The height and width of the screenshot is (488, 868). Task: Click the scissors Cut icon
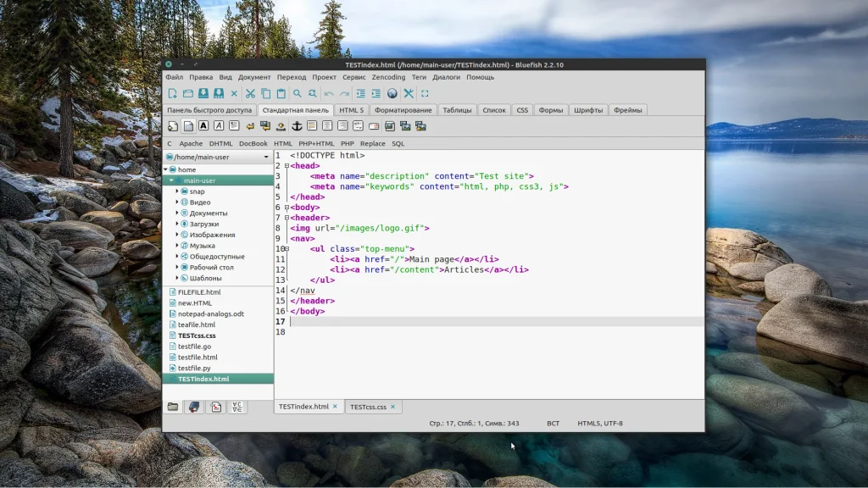[250, 93]
